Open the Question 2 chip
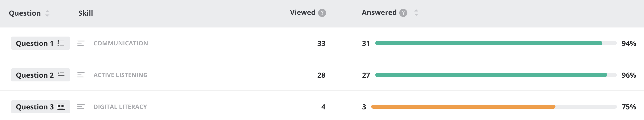This screenshot has height=120, width=644. pyautogui.click(x=40, y=75)
